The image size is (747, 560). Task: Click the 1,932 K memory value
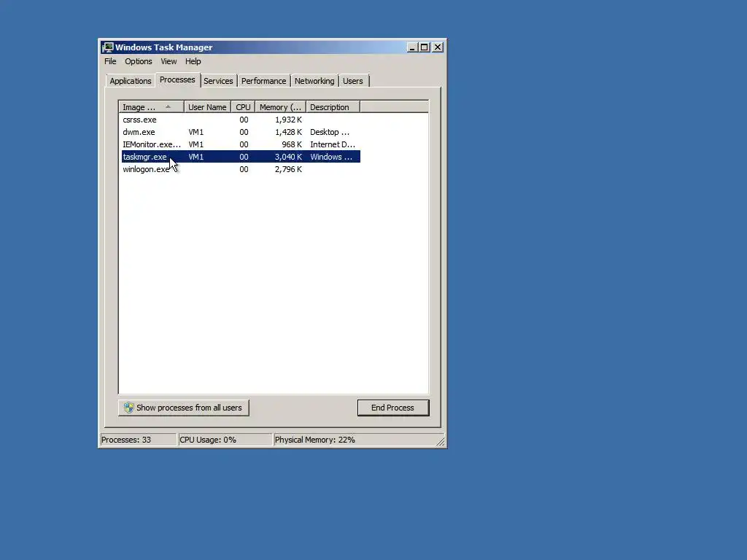coord(288,120)
